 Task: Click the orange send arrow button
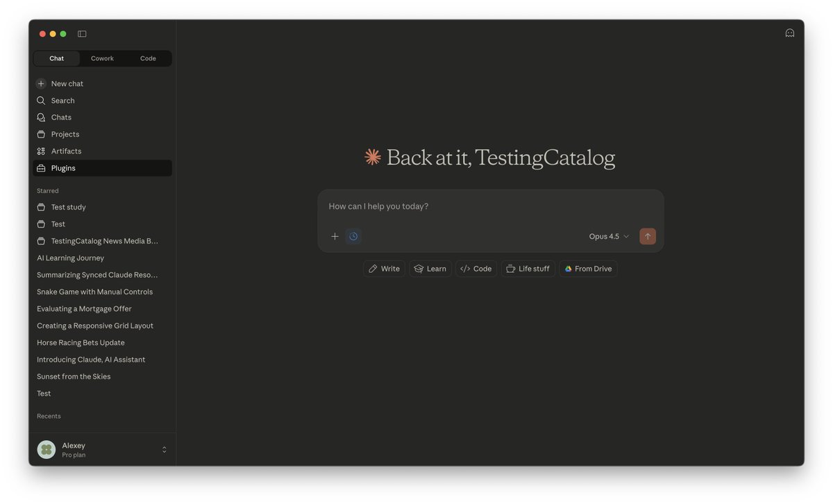pyautogui.click(x=648, y=236)
